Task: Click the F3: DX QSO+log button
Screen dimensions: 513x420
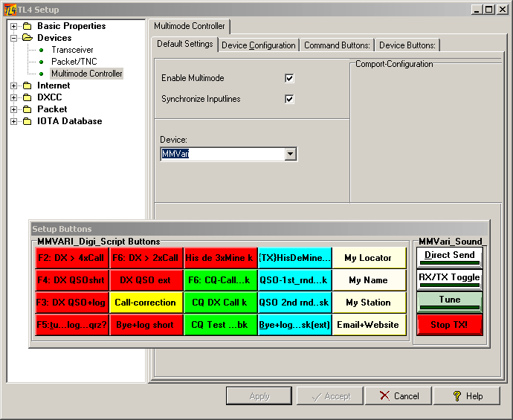Action: point(71,303)
